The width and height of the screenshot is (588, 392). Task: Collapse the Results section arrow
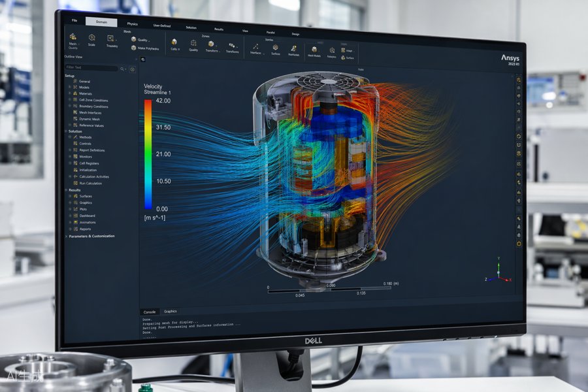67,190
